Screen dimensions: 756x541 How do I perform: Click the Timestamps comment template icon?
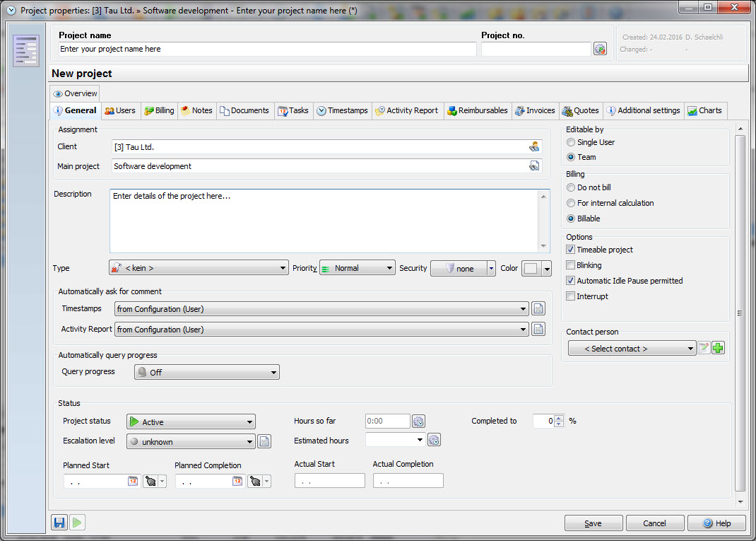pyautogui.click(x=538, y=308)
